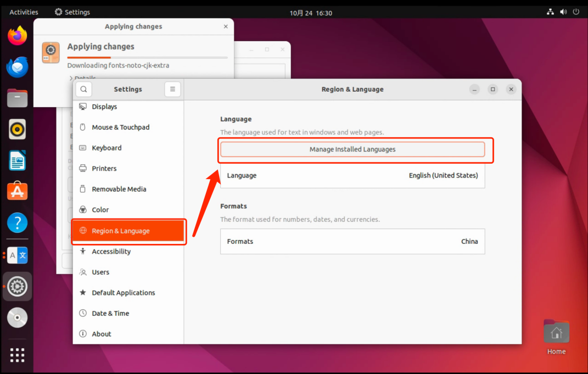588x374 pixels.
Task: Open Keyboard settings in sidebar
Action: pyautogui.click(x=128, y=148)
